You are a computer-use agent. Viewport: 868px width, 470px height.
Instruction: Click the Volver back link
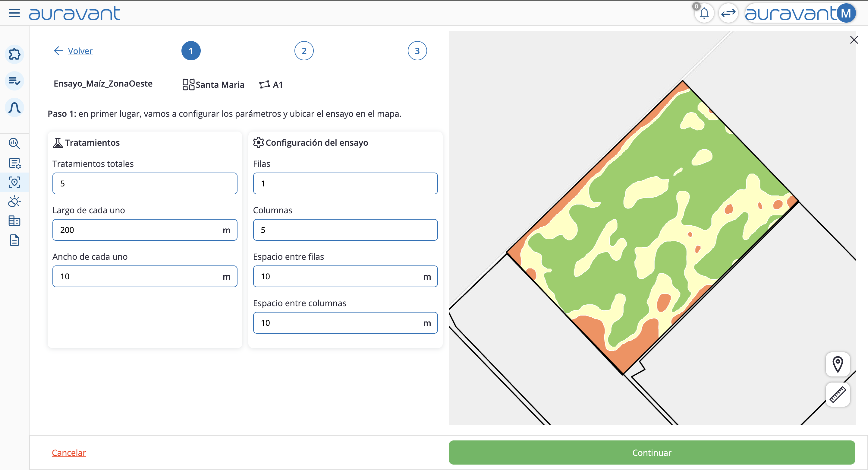[x=80, y=51]
